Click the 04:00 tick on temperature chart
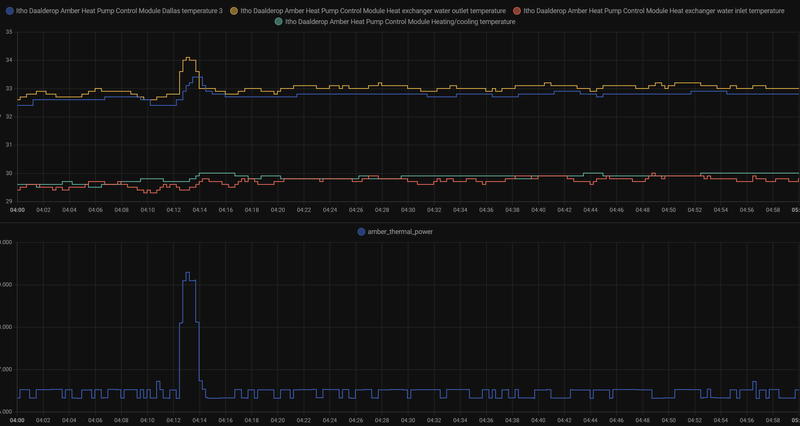 tap(17, 210)
